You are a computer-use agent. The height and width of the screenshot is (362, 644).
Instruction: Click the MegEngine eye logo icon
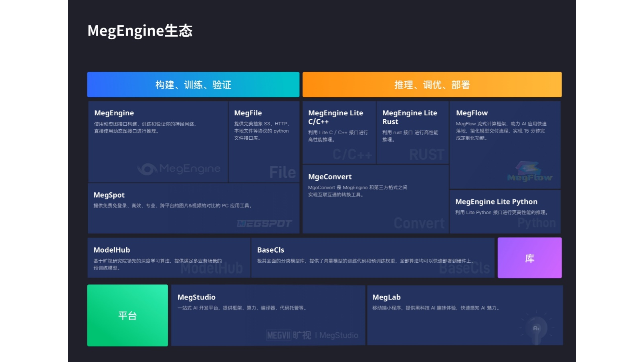147,169
